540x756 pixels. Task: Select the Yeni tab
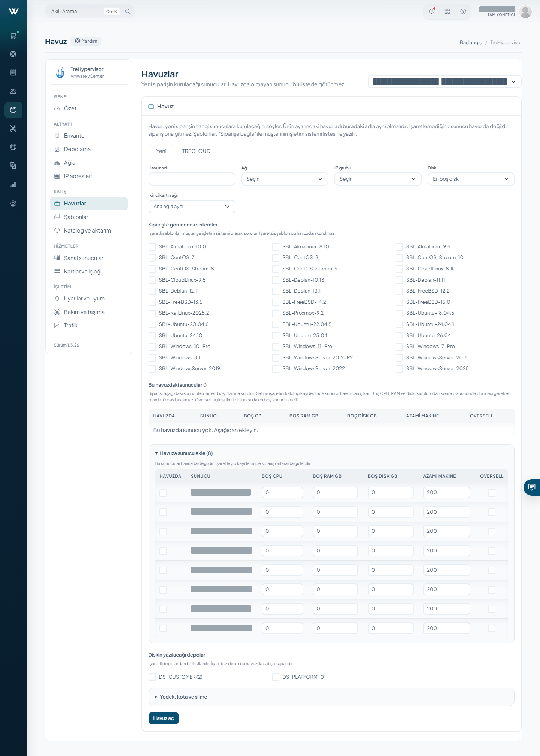tap(161, 151)
